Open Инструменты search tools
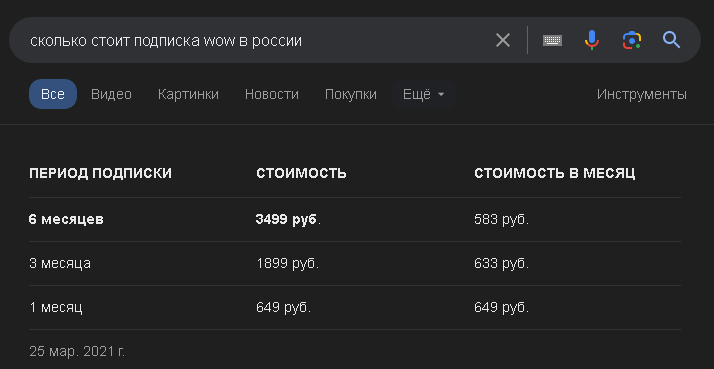The image size is (714, 369). pos(642,94)
